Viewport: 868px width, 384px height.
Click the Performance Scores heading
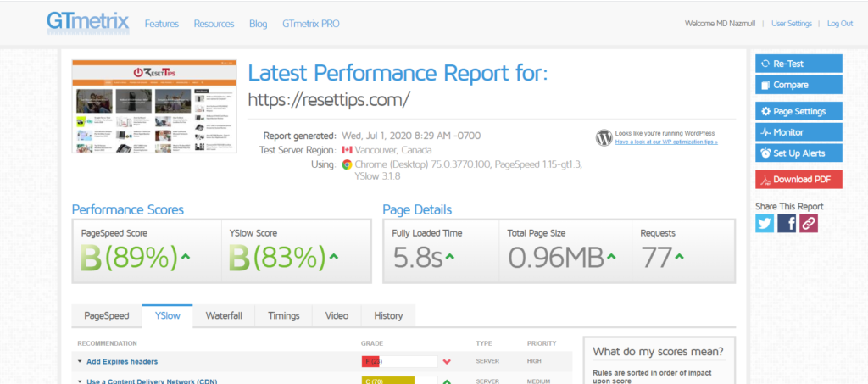(128, 209)
